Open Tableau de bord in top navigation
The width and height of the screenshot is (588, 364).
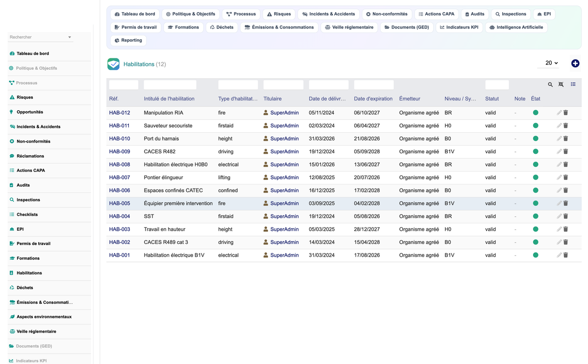[135, 14]
